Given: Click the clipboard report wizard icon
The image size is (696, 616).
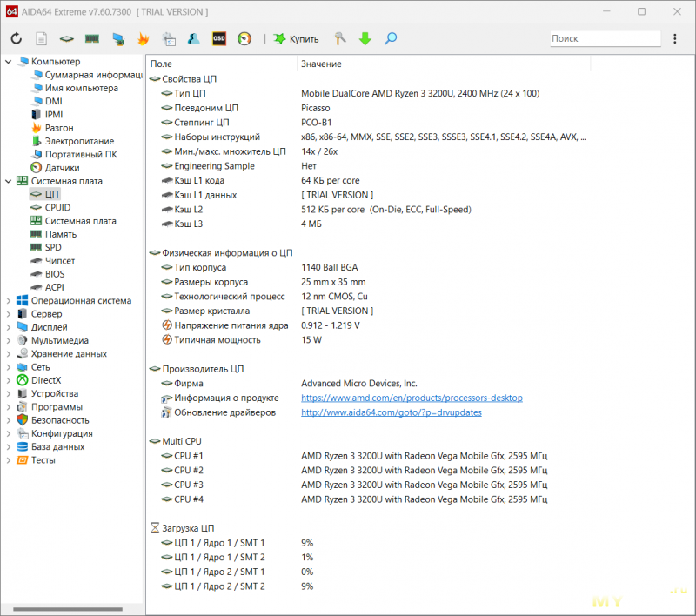Looking at the screenshot, I should point(169,39).
